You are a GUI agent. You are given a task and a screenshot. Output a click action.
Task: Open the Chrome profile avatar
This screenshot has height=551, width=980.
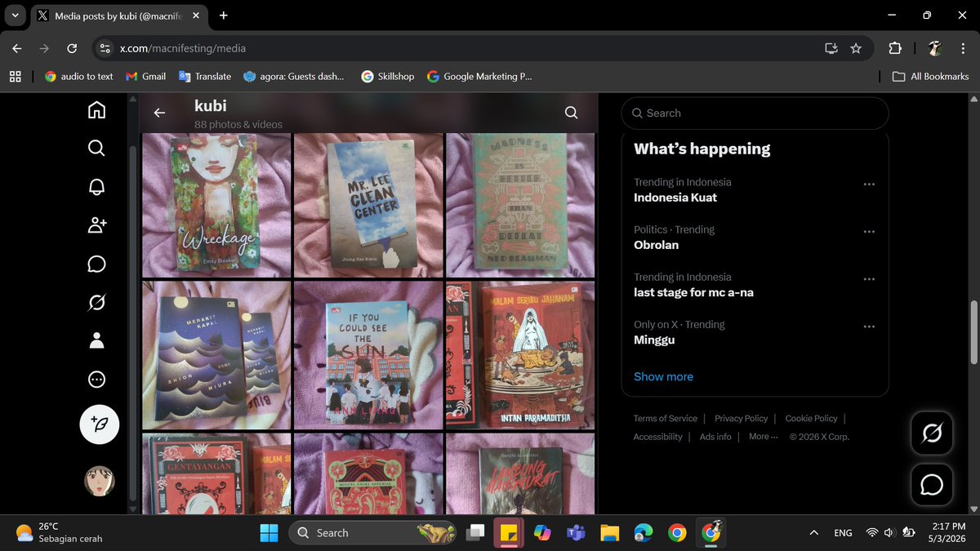click(935, 48)
